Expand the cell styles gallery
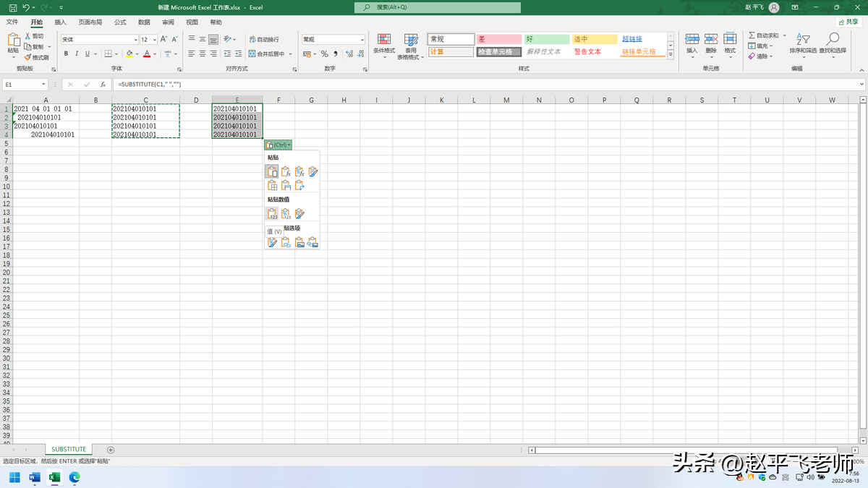The height and width of the screenshot is (488, 868). 671,53
